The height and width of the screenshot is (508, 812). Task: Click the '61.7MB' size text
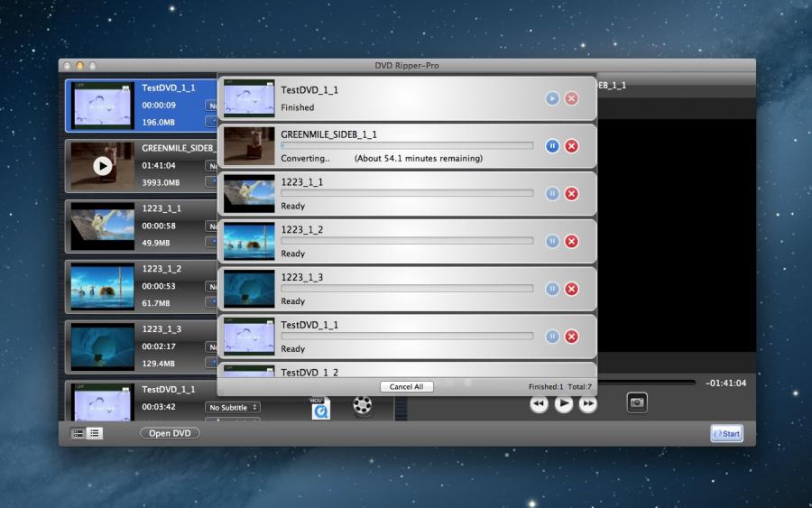click(x=156, y=303)
